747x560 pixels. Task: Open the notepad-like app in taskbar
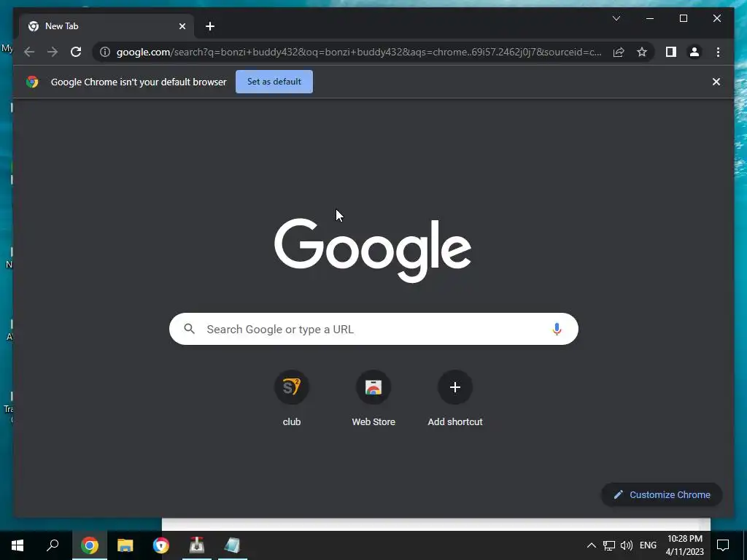(x=232, y=545)
